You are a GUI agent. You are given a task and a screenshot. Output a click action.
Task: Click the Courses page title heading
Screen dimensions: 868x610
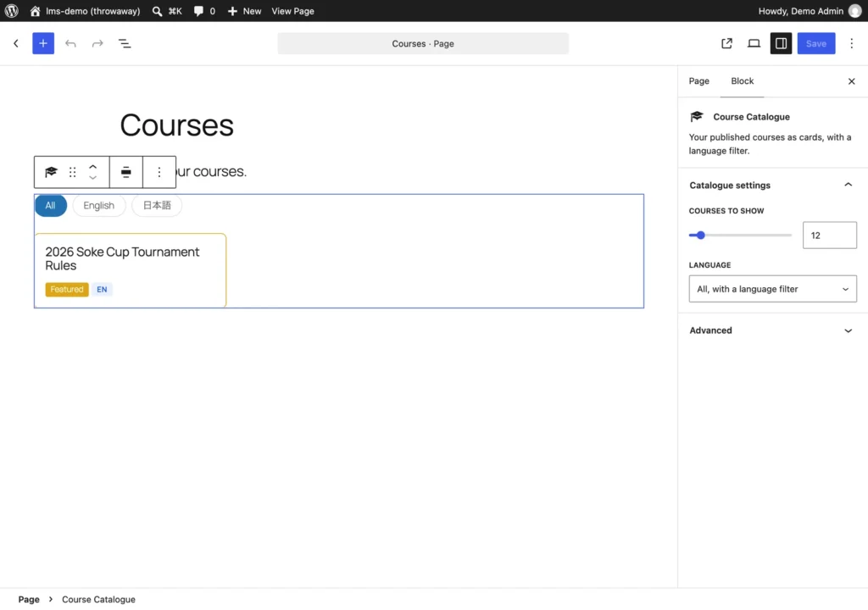tap(176, 125)
